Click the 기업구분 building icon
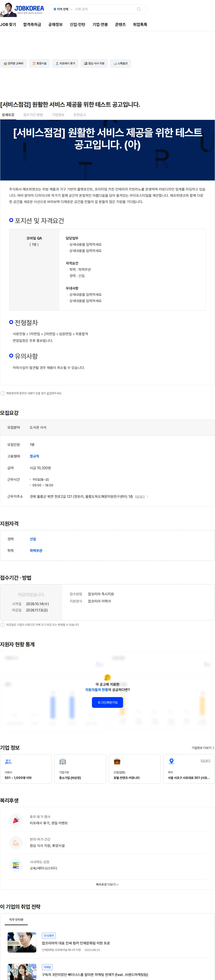The image size is (215, 980). (62, 761)
